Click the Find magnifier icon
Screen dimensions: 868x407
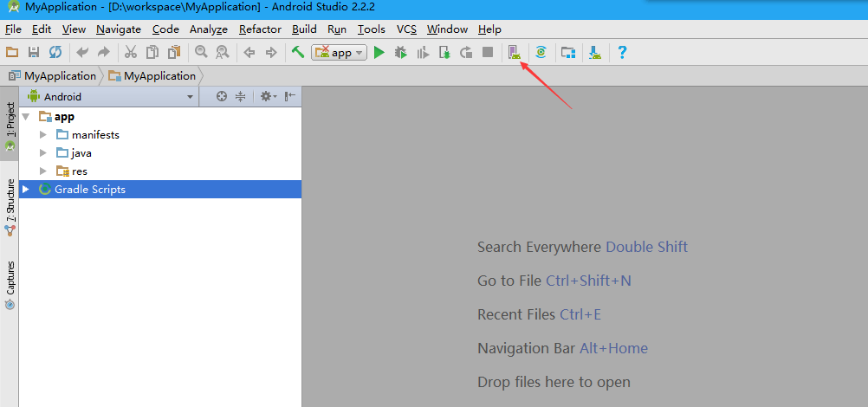201,53
